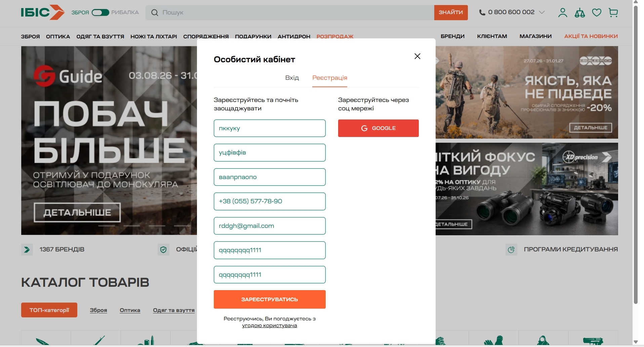Switch to the Вхід tab
This screenshot has height=347, width=644.
pyautogui.click(x=292, y=78)
